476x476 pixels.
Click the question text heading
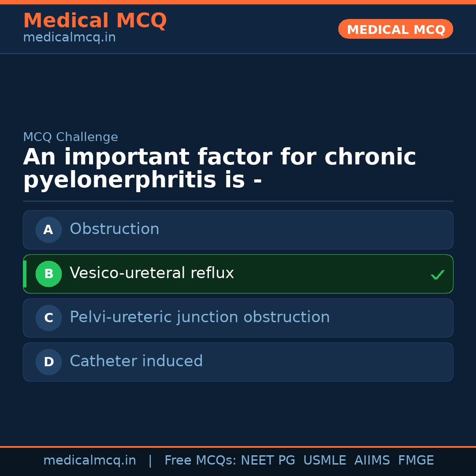219,167
